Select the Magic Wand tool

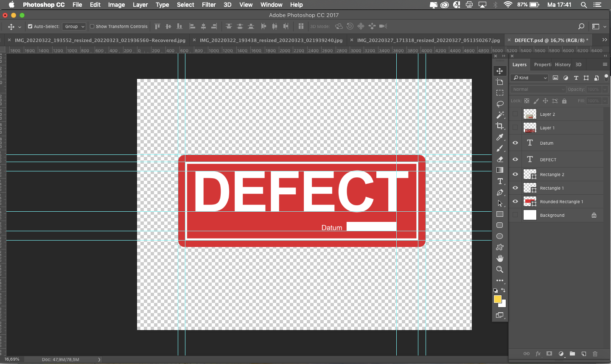pos(500,115)
